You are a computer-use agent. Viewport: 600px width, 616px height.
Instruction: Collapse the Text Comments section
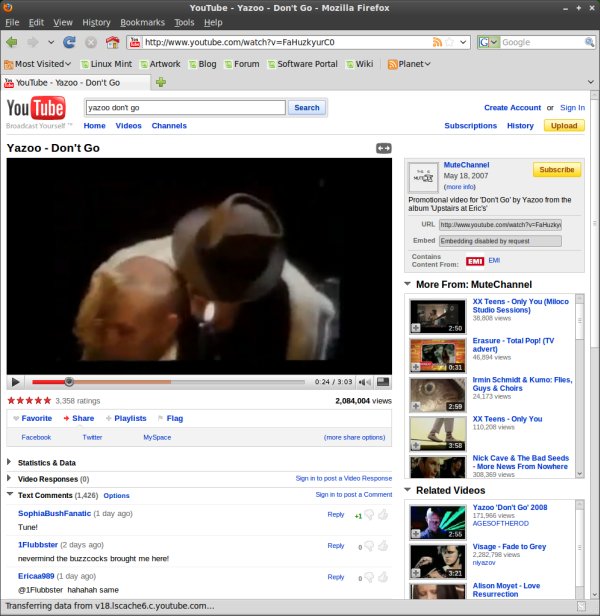click(x=10, y=494)
